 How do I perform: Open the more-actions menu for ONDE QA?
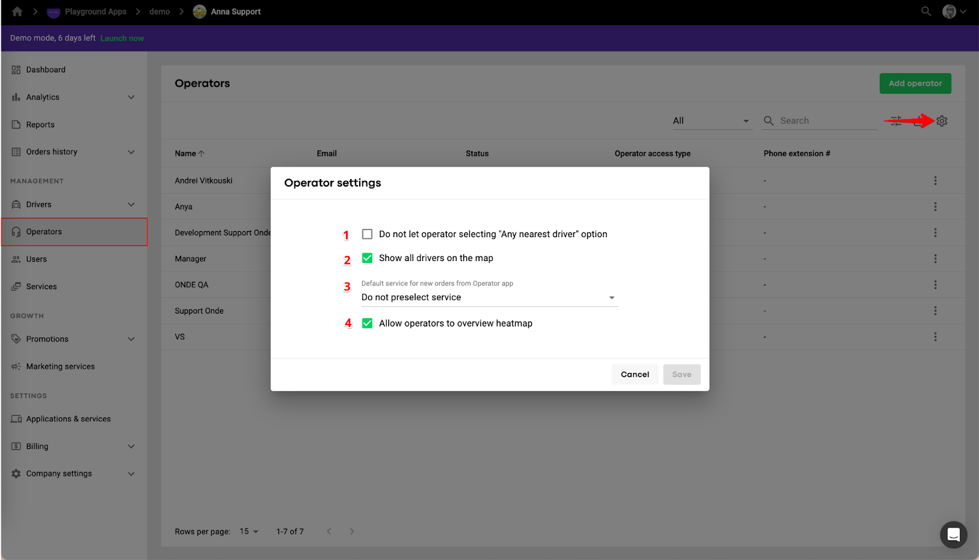935,285
